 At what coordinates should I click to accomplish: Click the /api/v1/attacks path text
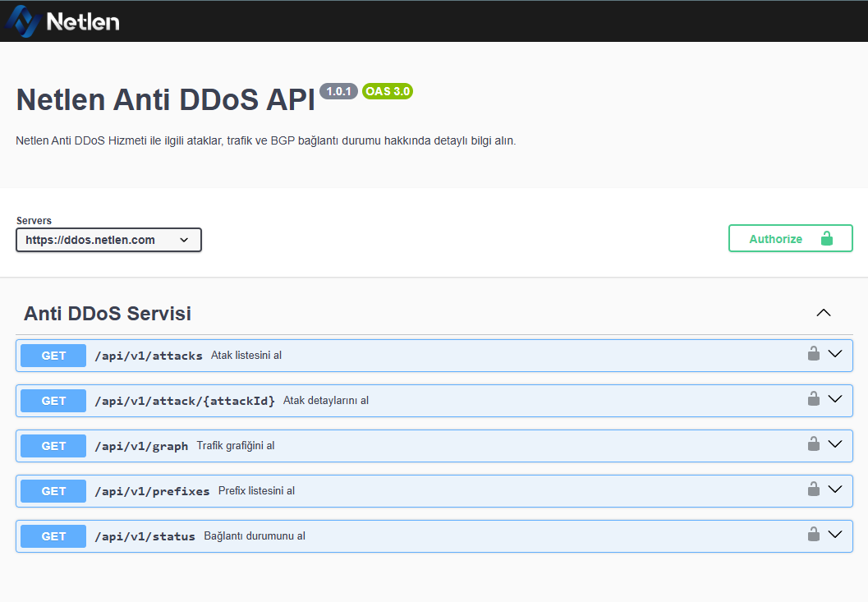(x=149, y=356)
